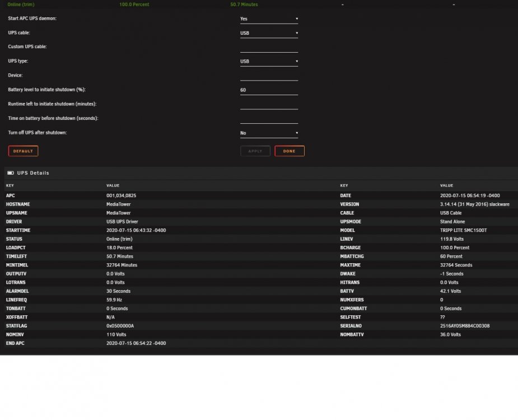The height and width of the screenshot is (420, 518).
Task: Select the MBATTCHG value 60 Percent
Action: pos(451,256)
